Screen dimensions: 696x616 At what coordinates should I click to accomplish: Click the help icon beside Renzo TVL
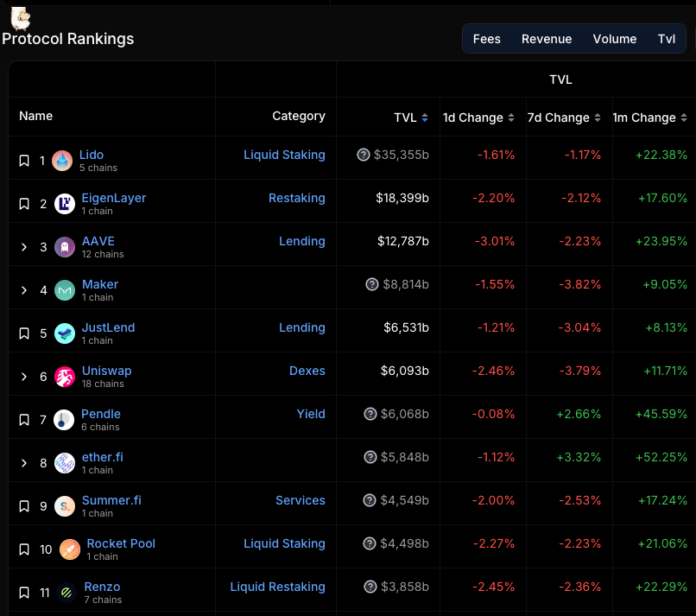[x=370, y=587]
